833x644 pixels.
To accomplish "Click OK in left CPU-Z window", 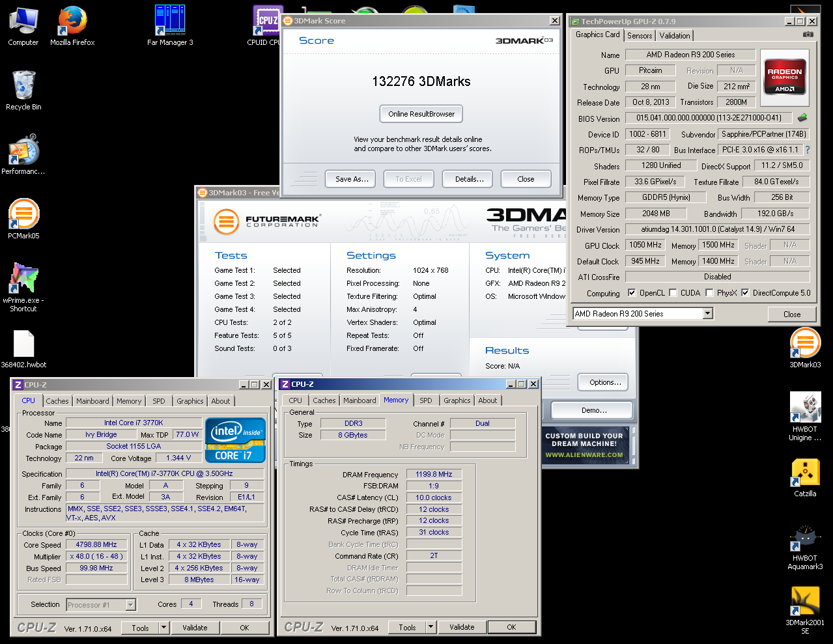I will tap(245, 628).
